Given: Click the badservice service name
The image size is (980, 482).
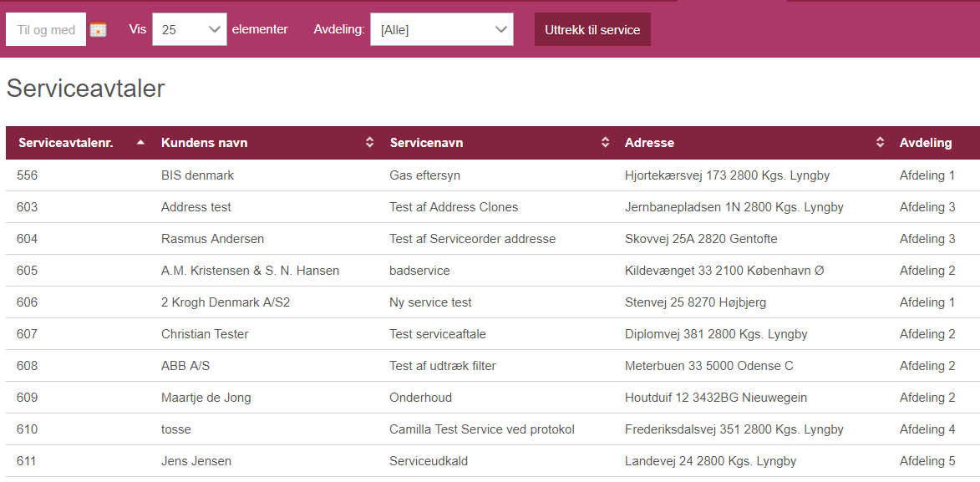Looking at the screenshot, I should [419, 271].
